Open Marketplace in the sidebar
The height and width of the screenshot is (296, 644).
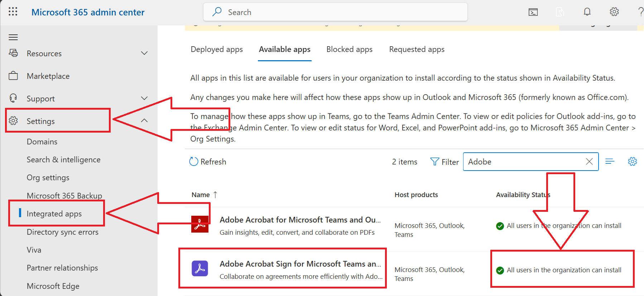coord(48,76)
